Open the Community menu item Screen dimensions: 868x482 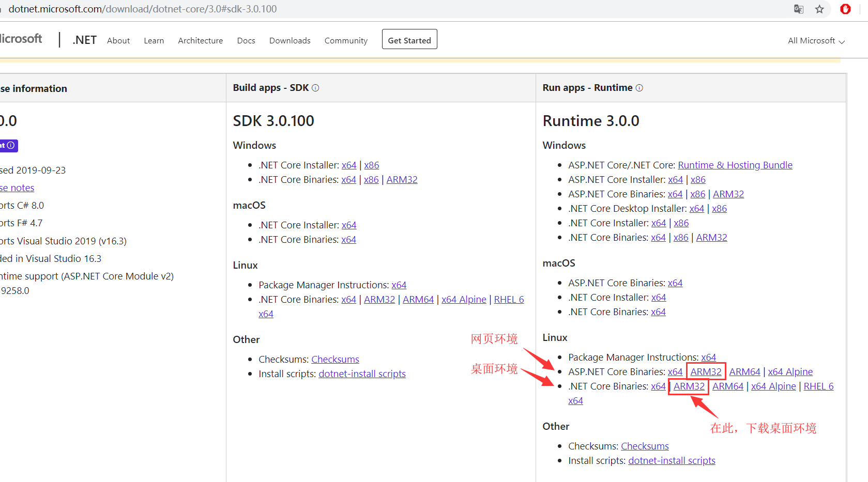coord(346,40)
